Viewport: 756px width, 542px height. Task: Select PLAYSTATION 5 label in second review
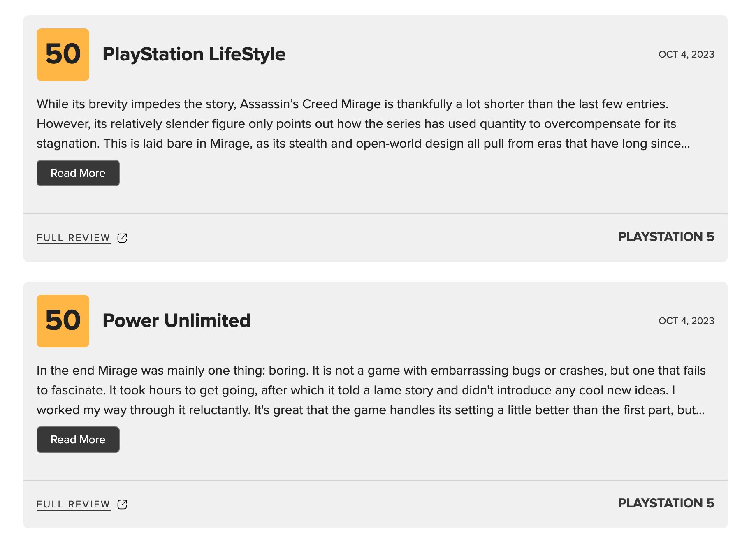point(666,503)
